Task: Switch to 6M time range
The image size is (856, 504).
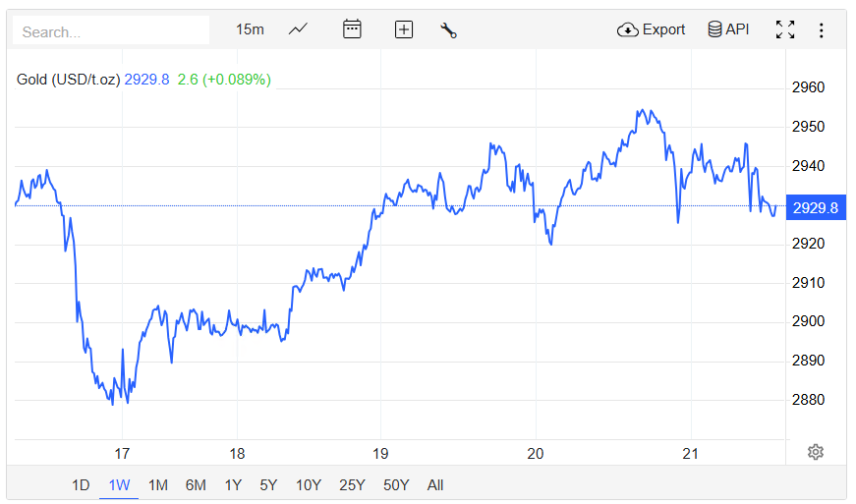Action: point(196,484)
